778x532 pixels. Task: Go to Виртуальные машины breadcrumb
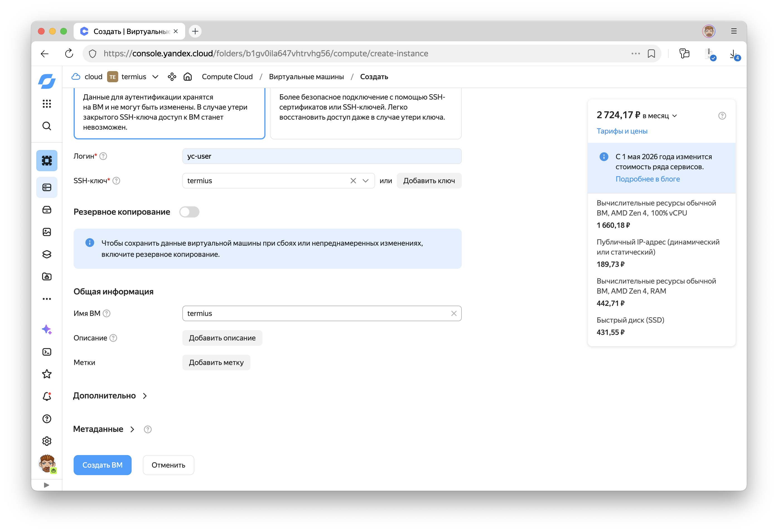pyautogui.click(x=306, y=77)
